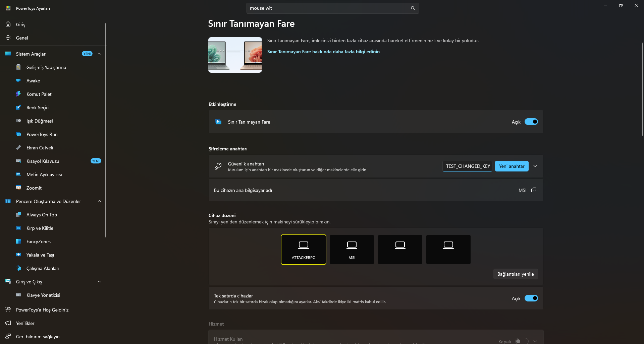Click the Güvenlik anahtarı key icon
Screen dimensions: 644x344
pyautogui.click(x=218, y=166)
